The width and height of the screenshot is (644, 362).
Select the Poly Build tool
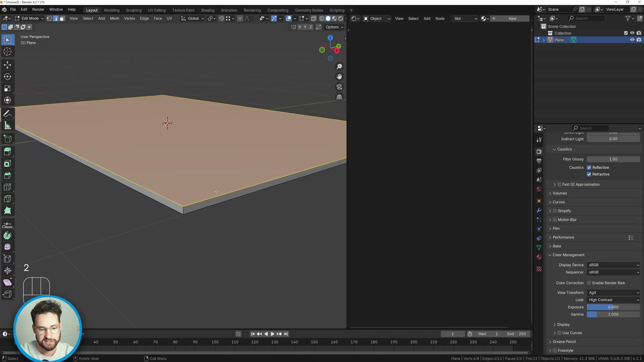click(7, 210)
